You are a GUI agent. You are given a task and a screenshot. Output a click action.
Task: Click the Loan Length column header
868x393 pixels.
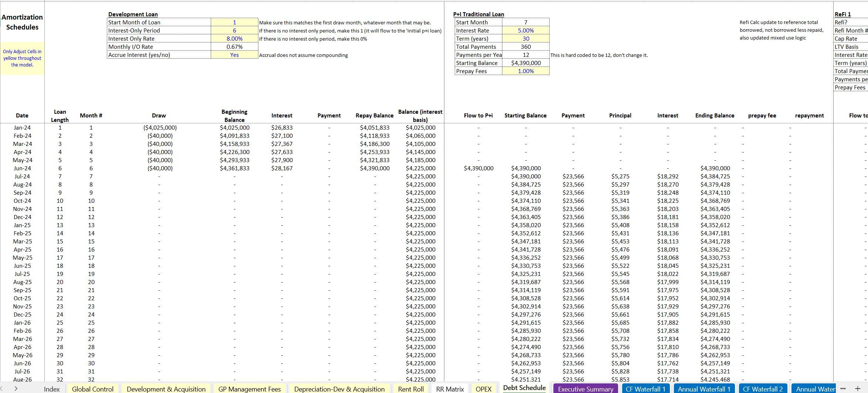click(60, 116)
